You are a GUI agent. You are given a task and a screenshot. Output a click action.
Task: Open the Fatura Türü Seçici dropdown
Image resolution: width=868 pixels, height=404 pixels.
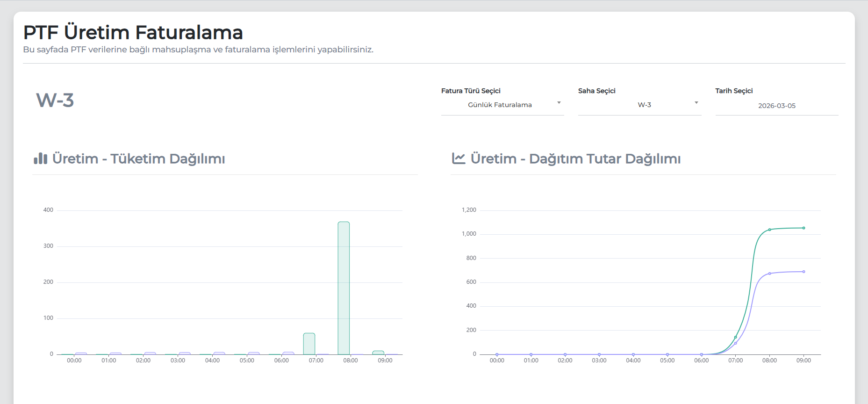click(502, 105)
